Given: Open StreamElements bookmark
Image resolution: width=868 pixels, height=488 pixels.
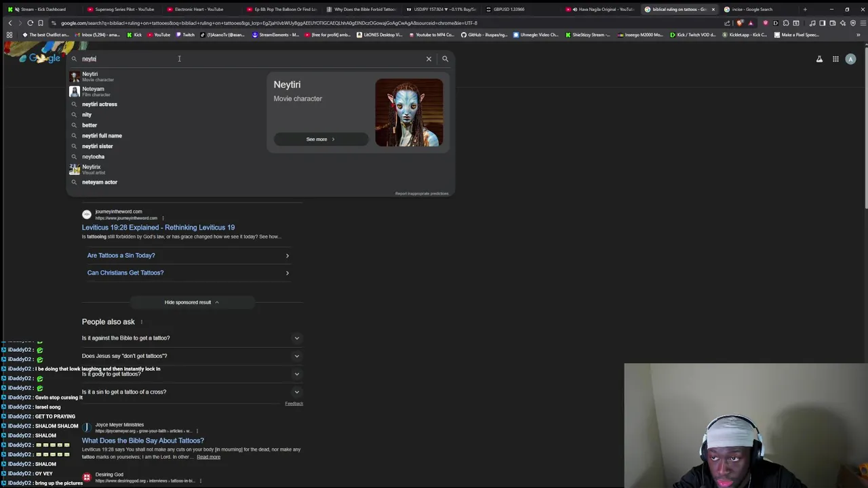Looking at the screenshot, I should point(275,35).
